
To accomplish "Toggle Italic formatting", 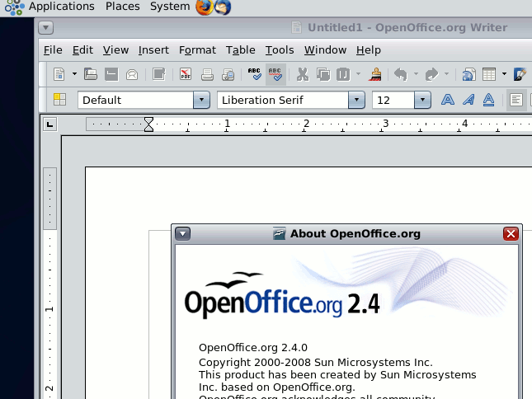I will (468, 100).
